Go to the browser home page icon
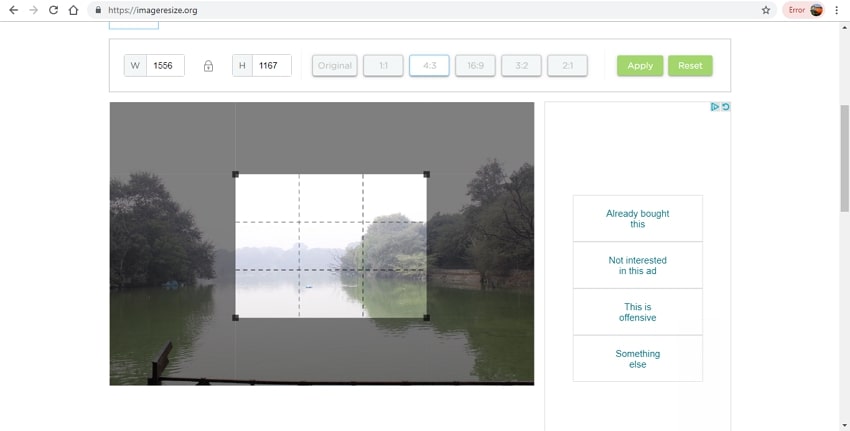850x431 pixels. point(73,10)
